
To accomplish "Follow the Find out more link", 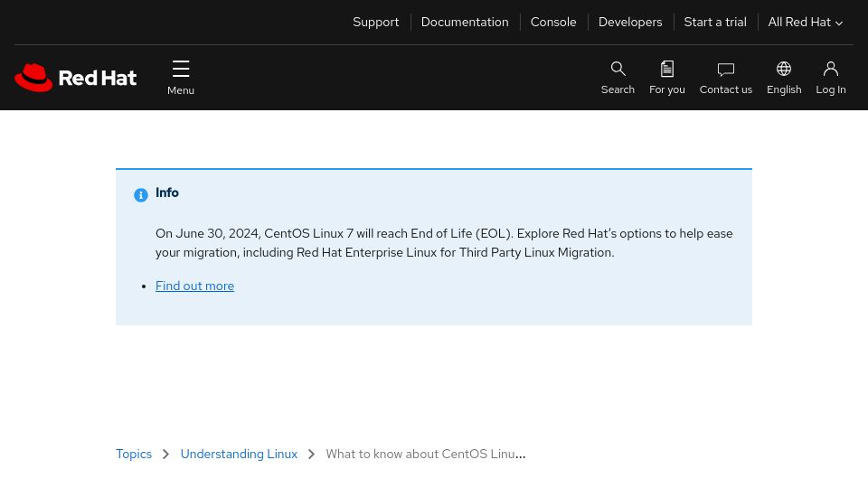I will pyautogui.click(x=195, y=286).
